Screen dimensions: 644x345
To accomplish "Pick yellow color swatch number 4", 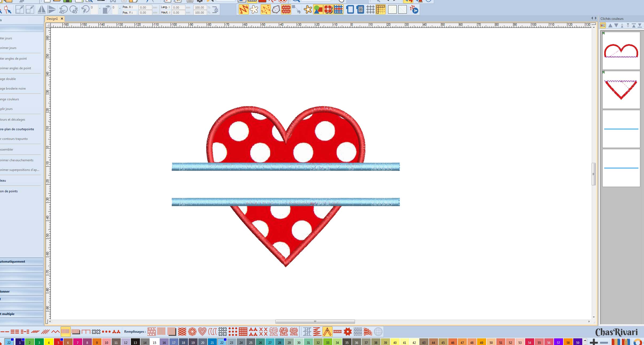I will [x=49, y=342].
